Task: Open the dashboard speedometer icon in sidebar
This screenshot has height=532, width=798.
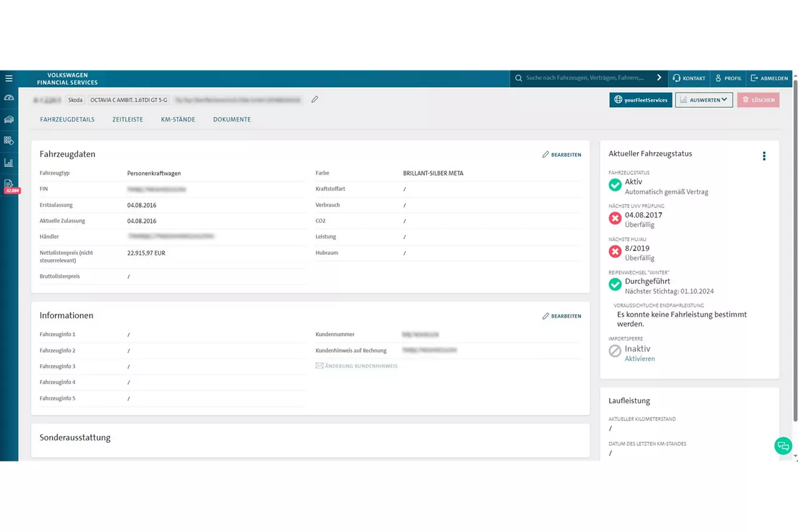Action: point(9,98)
